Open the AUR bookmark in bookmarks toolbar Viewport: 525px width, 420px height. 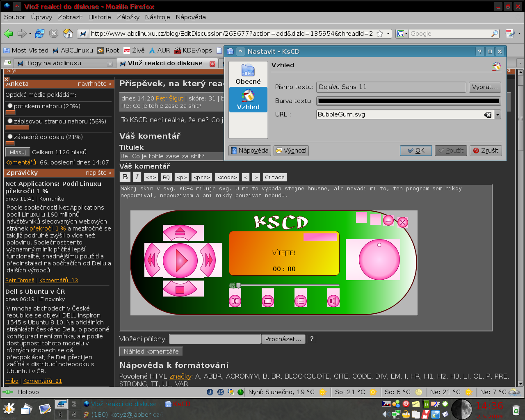(159, 50)
